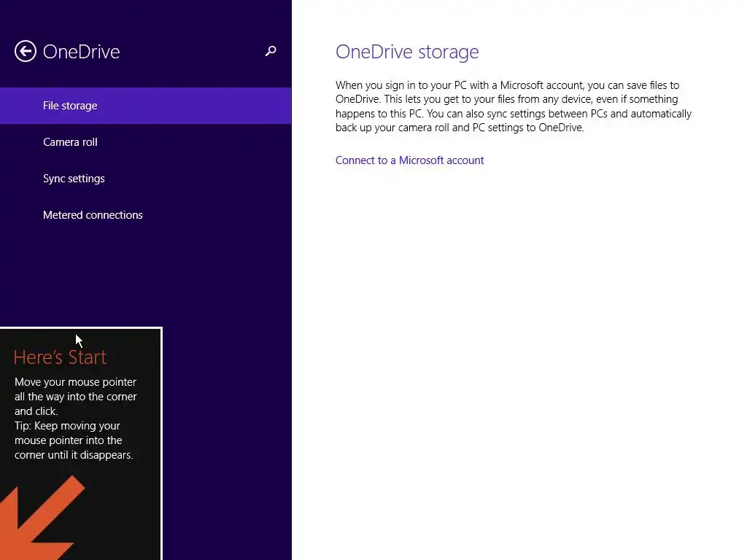Click the back arrow next to OneDrive
Image resolution: width=747 pixels, height=560 pixels.
point(26,51)
